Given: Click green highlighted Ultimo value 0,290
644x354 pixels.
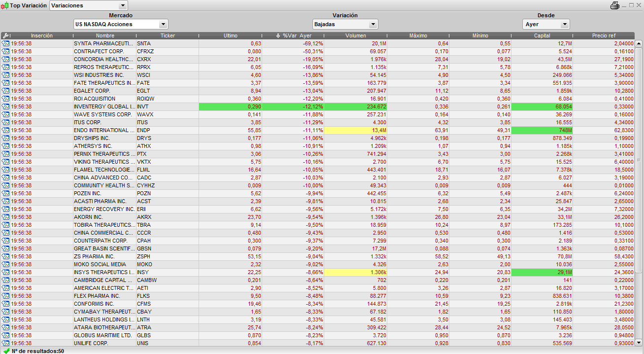Looking at the screenshot, I should pyautogui.click(x=230, y=106).
